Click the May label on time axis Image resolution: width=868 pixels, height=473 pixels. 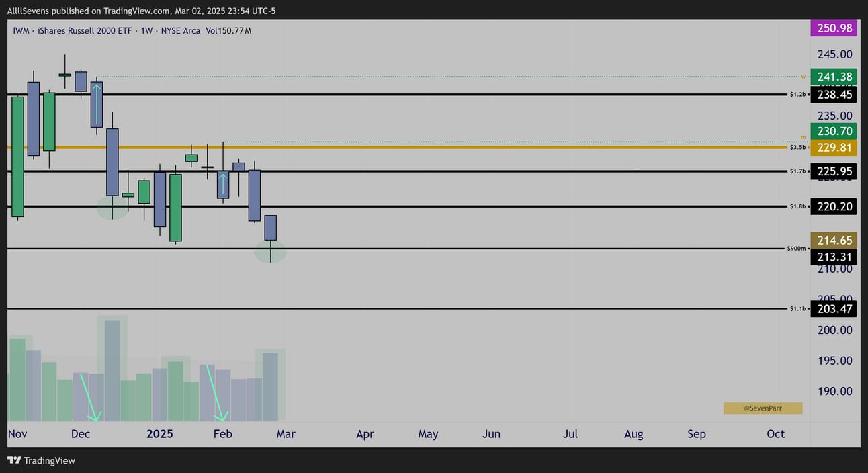428,434
